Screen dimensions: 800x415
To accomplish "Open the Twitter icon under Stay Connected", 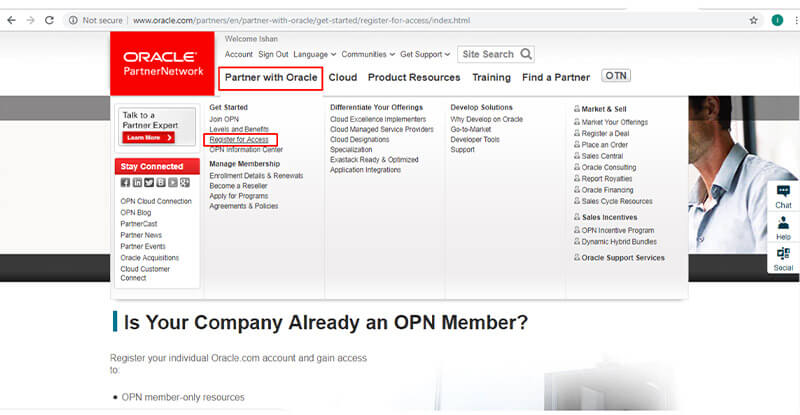I will point(149,183).
